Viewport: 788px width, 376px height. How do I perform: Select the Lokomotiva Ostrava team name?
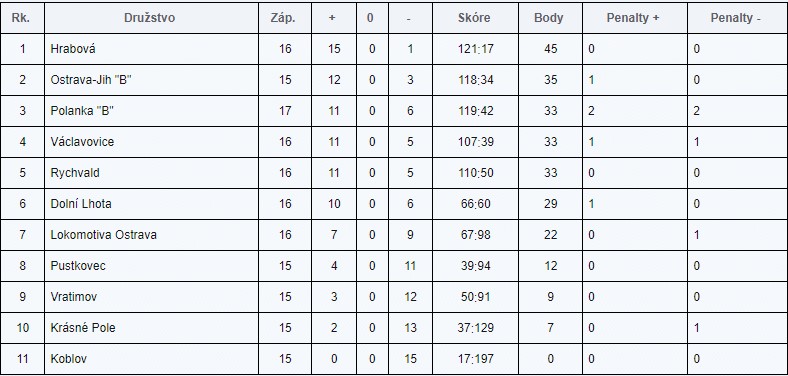(x=104, y=235)
